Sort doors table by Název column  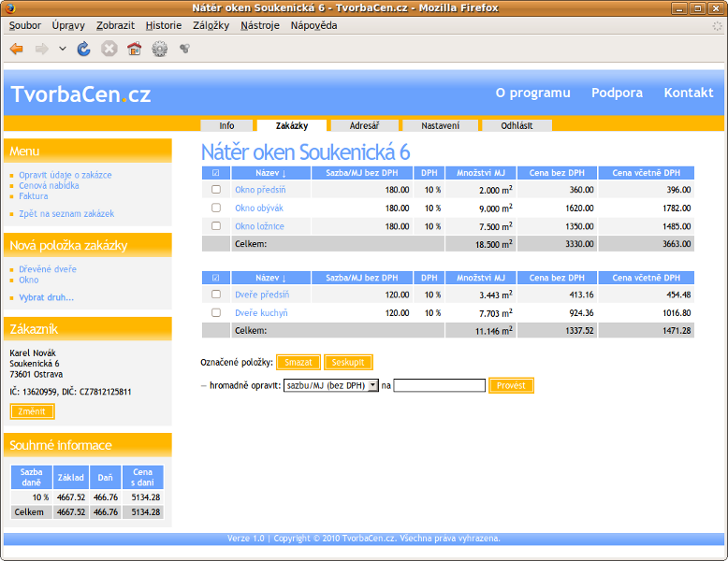click(270, 278)
